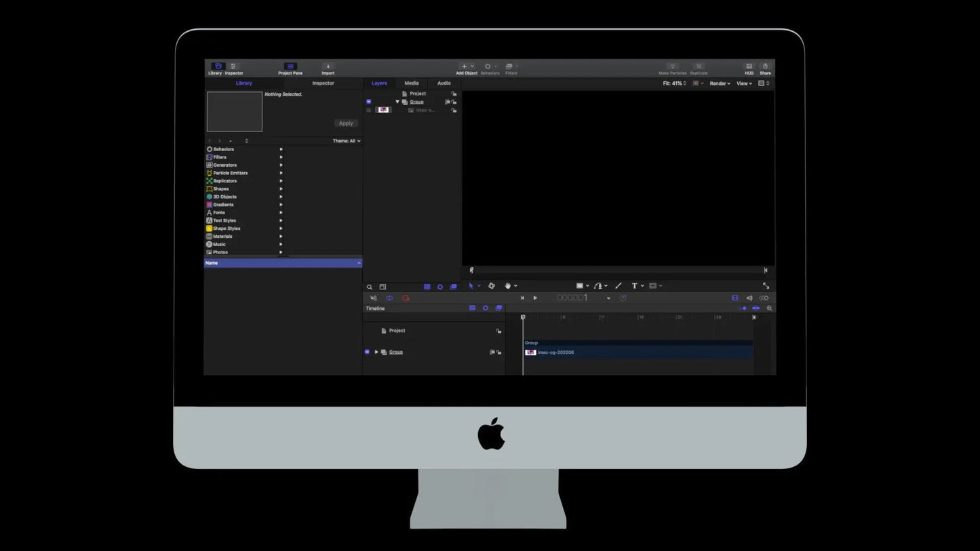Toggle Group visibility checkbox in Layers list
Screen dimensions: 980x551
[368, 102]
